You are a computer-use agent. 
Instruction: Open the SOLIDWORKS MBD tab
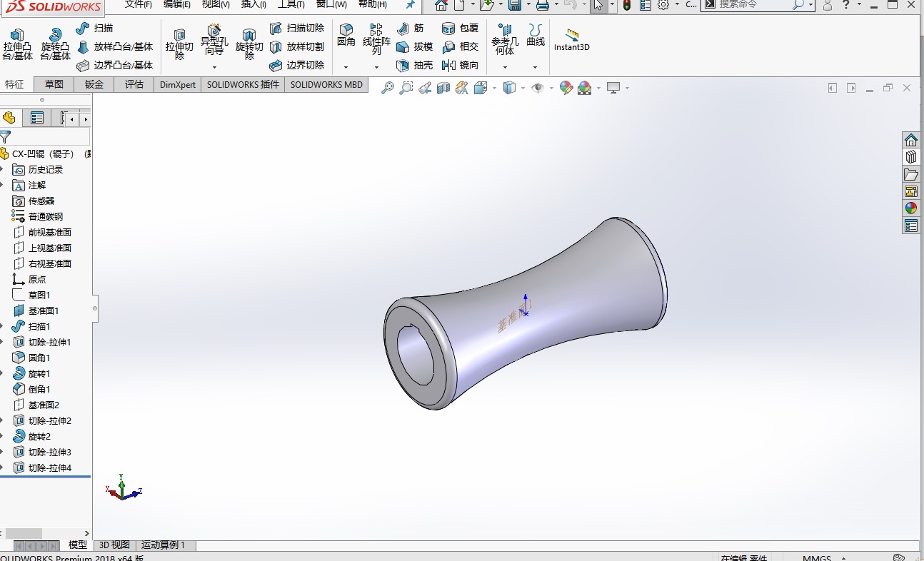click(326, 84)
